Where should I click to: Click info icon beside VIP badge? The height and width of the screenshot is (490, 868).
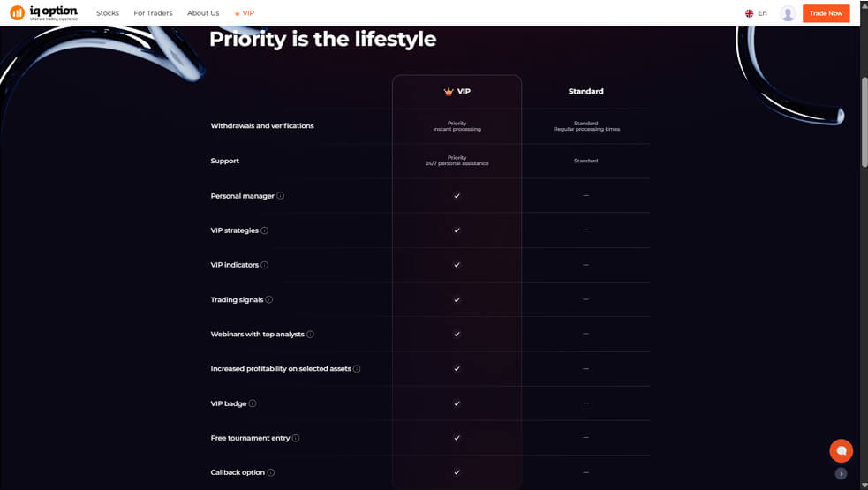[x=253, y=403]
